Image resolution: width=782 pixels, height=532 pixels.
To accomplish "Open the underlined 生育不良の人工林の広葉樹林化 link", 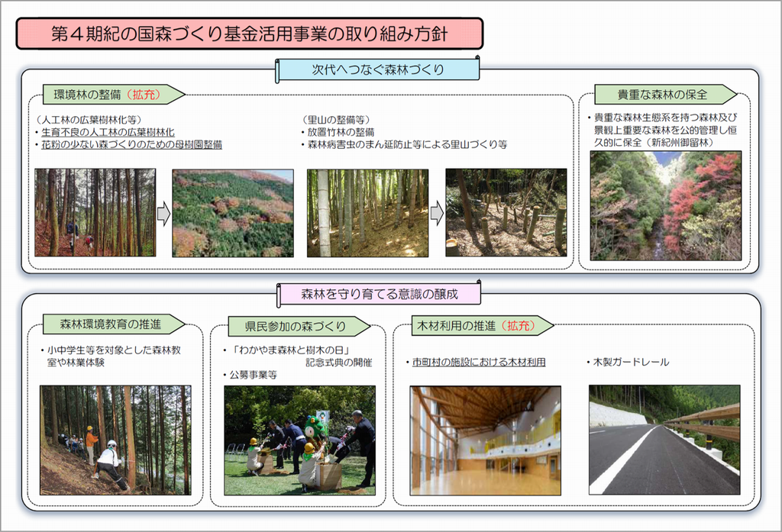I will click(x=108, y=132).
